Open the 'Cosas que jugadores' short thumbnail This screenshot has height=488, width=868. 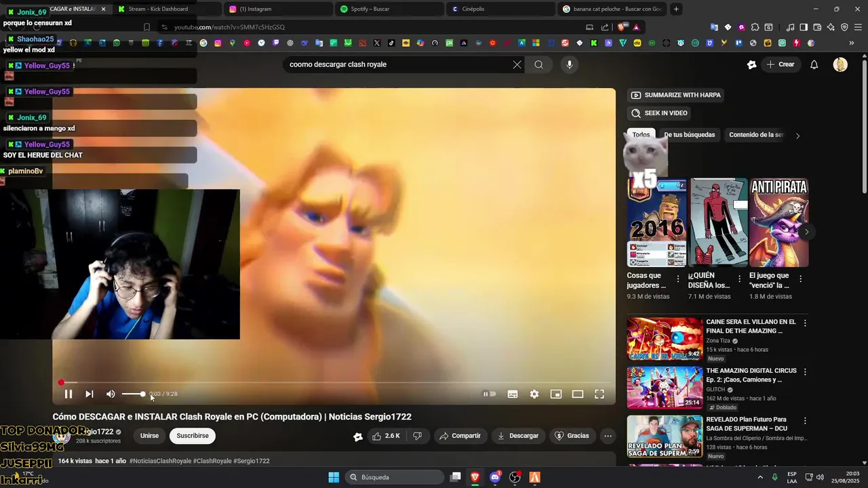coord(656,223)
